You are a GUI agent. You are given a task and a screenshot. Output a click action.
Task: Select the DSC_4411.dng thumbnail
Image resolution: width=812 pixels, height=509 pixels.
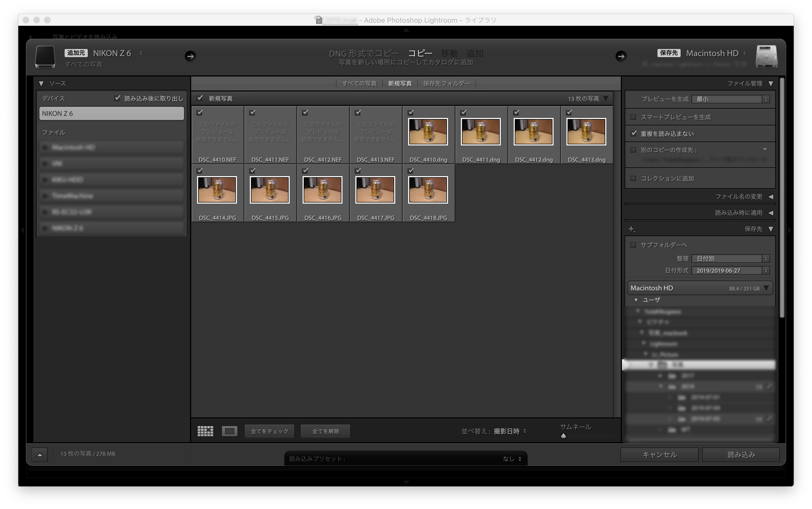click(481, 132)
